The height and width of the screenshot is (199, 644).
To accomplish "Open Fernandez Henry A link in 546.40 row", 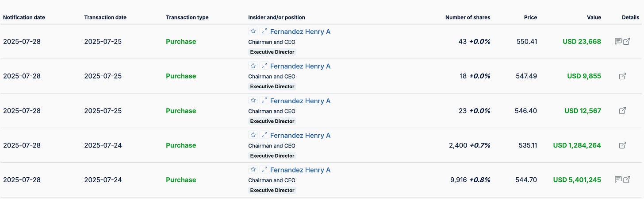I will coord(300,101).
